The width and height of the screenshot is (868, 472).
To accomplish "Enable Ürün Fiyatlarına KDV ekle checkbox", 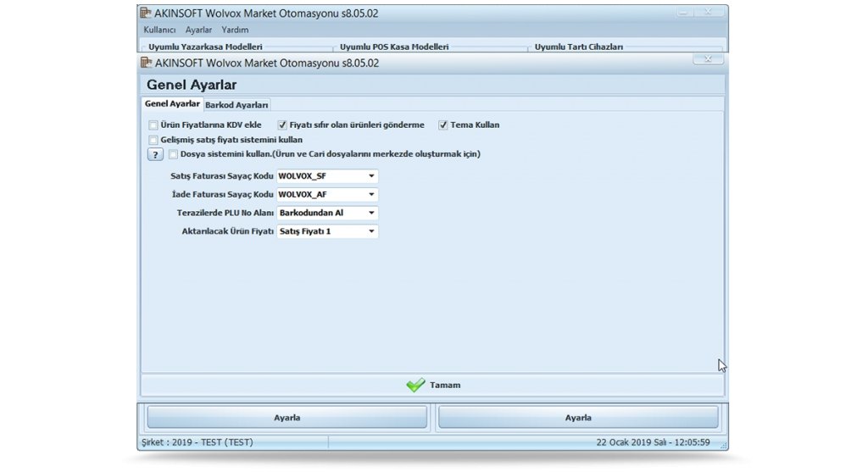I will tap(153, 125).
